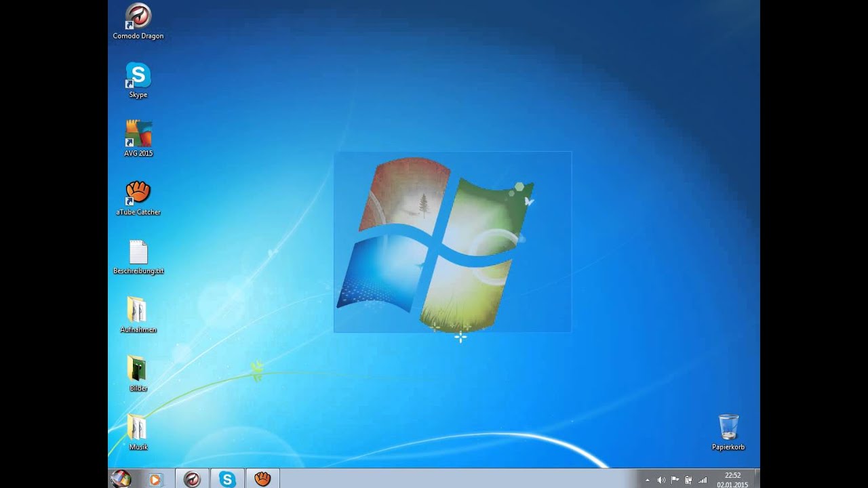
Task: Select the Bilder folder
Action: pos(138,374)
